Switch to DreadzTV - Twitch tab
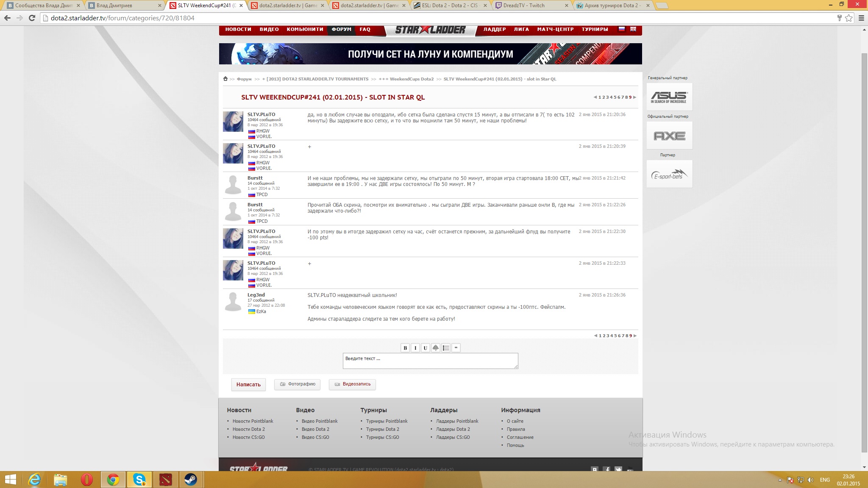This screenshot has height=488, width=868. 524,6
